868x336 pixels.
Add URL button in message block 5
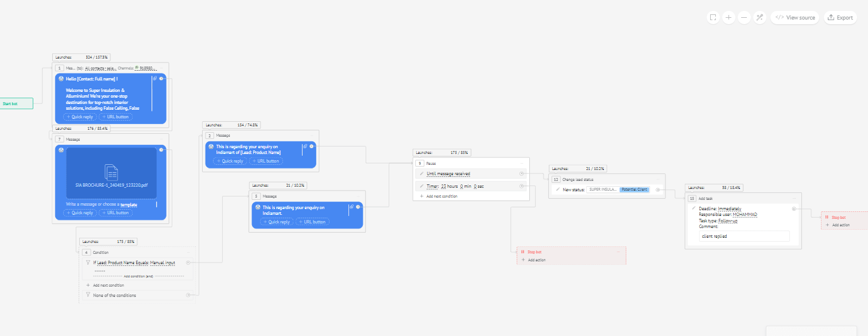(x=312, y=222)
